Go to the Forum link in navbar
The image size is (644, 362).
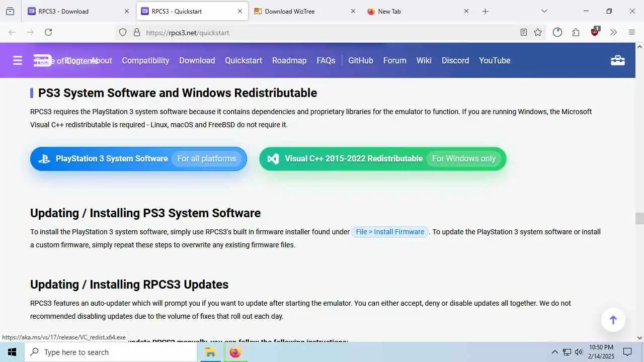pyautogui.click(x=394, y=60)
